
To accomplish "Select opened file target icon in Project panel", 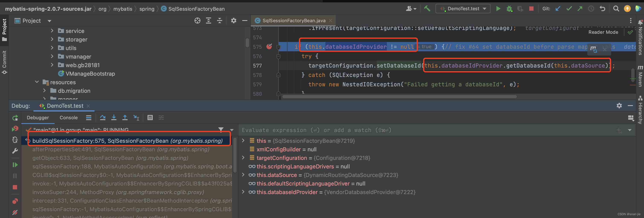I will coord(197,21).
